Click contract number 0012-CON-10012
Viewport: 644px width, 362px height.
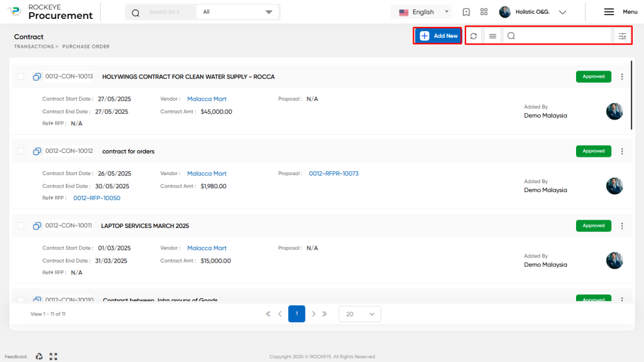(x=69, y=151)
